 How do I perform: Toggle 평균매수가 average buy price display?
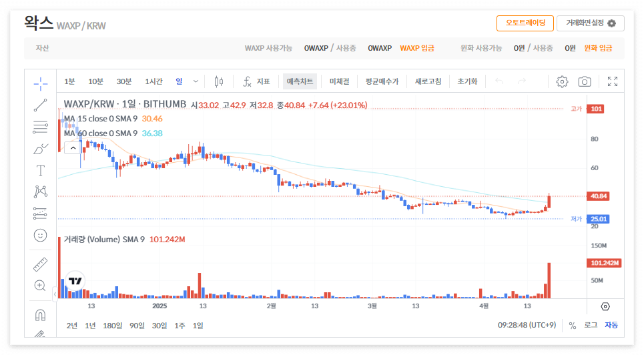coord(382,81)
